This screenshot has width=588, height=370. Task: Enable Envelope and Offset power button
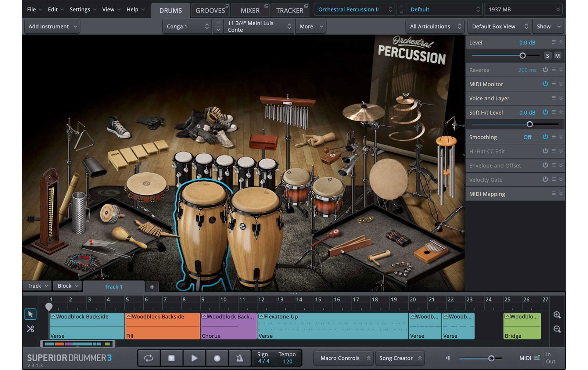pyautogui.click(x=545, y=165)
